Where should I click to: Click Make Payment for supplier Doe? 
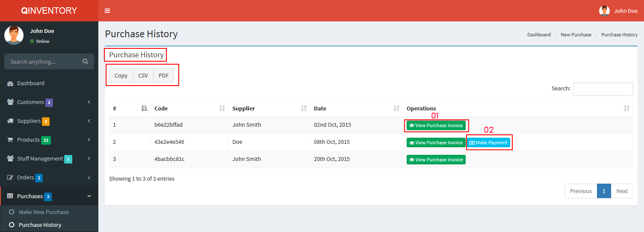(x=488, y=143)
